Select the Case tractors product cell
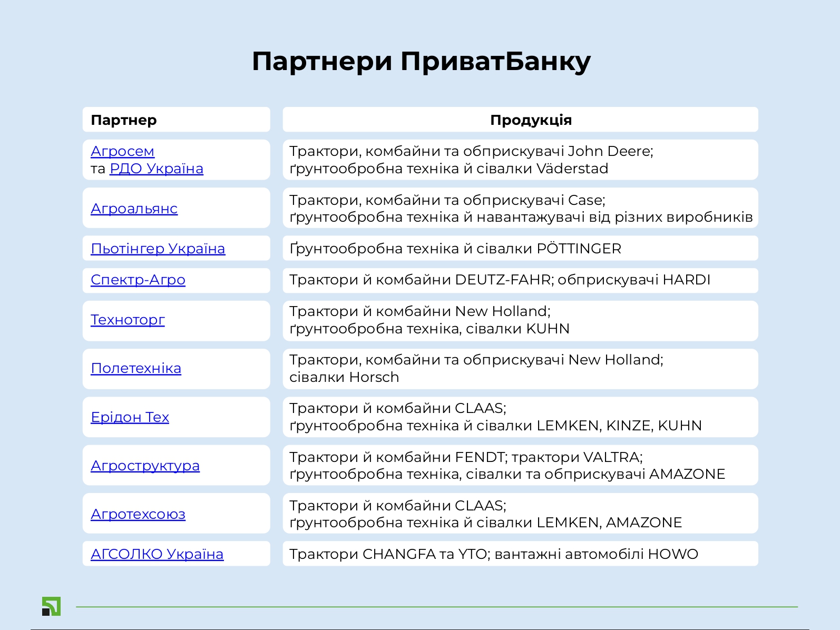Image resolution: width=840 pixels, height=630 pixels. click(x=521, y=208)
